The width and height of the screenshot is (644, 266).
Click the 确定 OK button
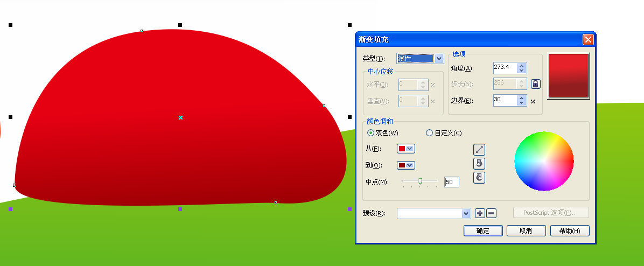[x=483, y=230]
